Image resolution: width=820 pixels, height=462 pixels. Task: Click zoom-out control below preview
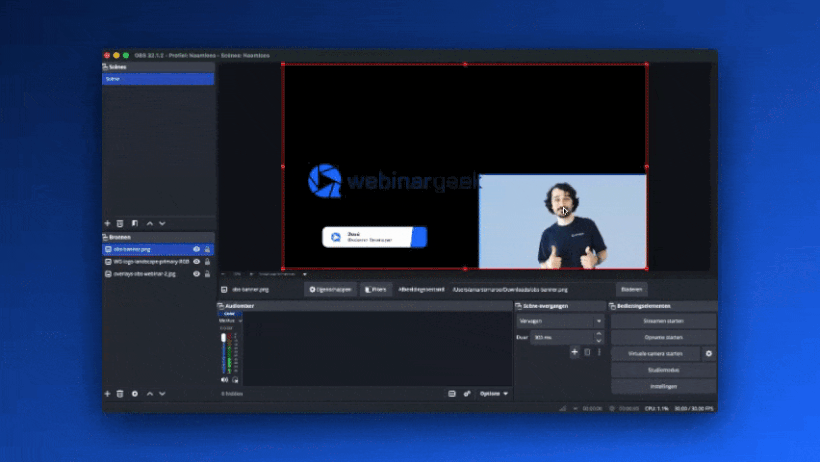[223, 274]
